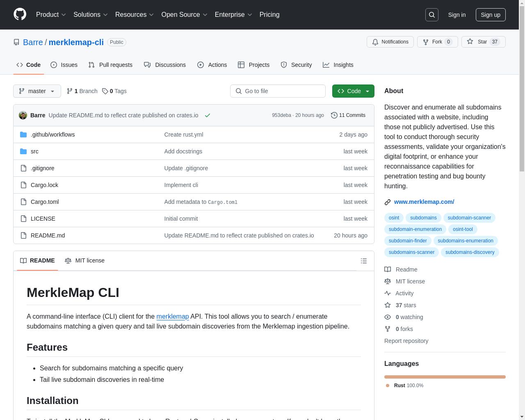Switch to the Security tab
Viewport: 525px width, 420px height.
[297, 65]
